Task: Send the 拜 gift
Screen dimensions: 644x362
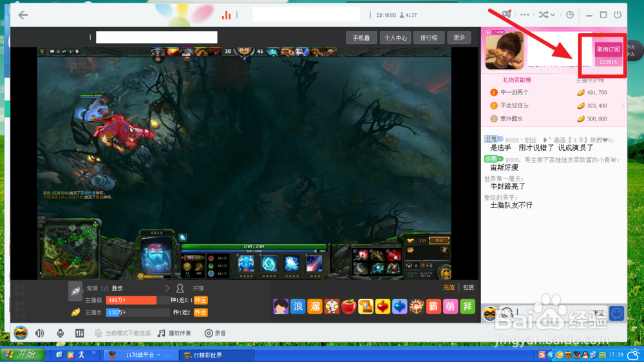Action: coord(468,307)
